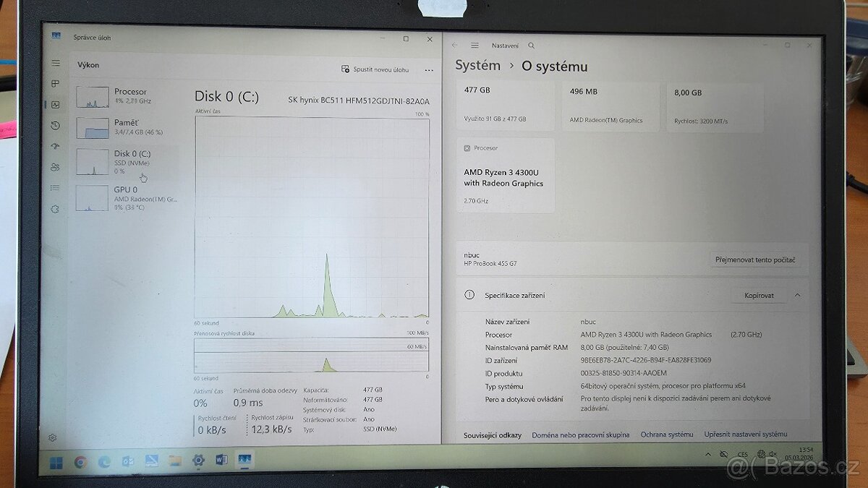Select the Disk 0 (C:) performance entry
The height and width of the screenshot is (488, 868).
pos(127,162)
